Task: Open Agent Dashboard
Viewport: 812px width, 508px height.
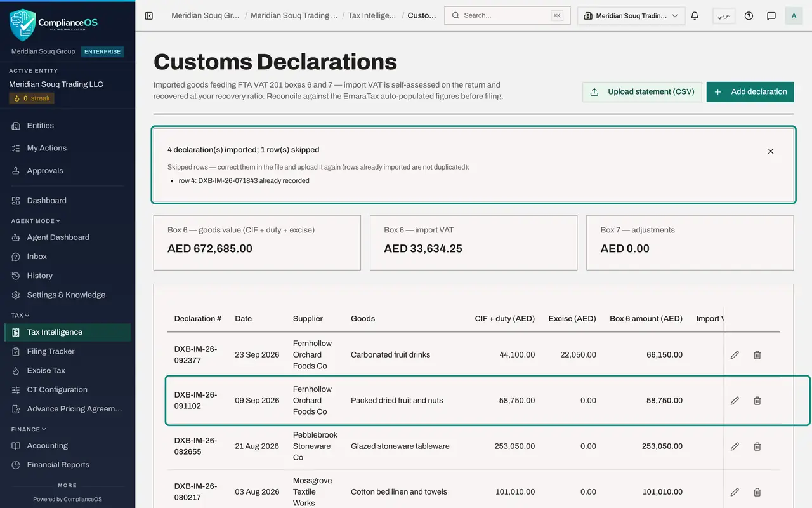Action: click(x=67, y=237)
